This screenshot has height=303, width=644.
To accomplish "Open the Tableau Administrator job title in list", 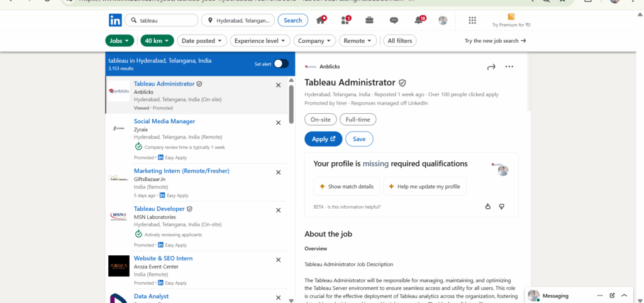I will tap(164, 84).
